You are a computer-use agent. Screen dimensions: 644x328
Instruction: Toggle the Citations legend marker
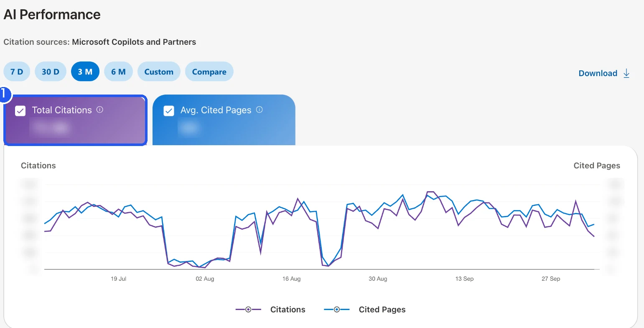click(x=248, y=310)
